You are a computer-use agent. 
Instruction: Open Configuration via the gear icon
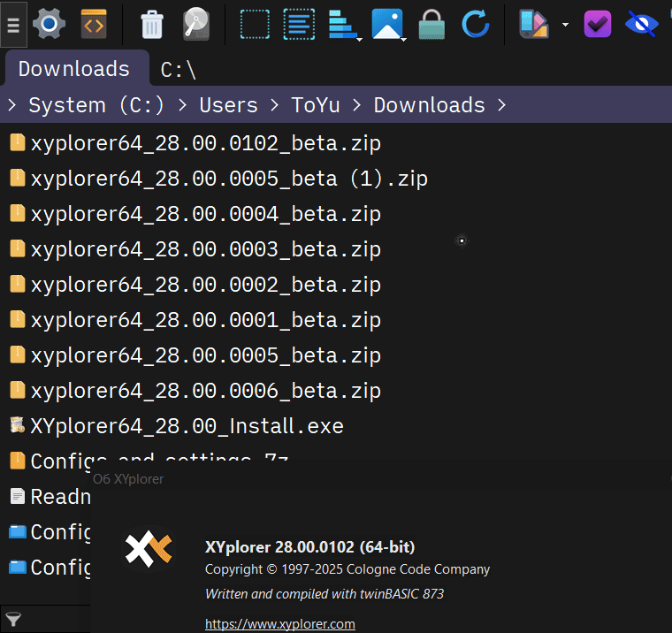coord(49,24)
